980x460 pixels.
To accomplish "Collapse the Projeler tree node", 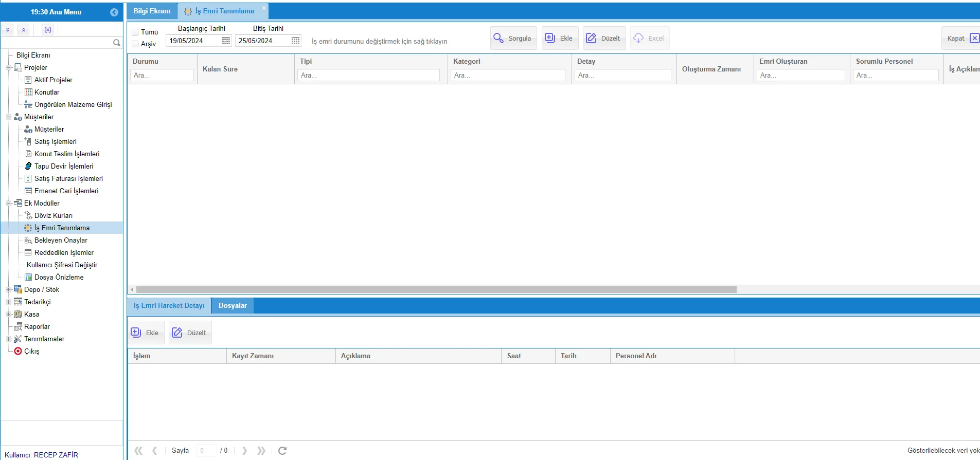I will 8,68.
